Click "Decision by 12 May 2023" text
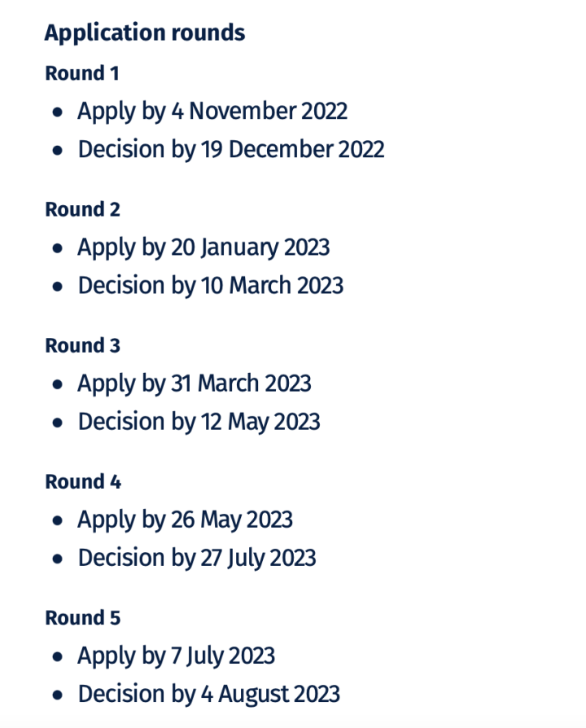This screenshot has width=586, height=728. click(199, 422)
